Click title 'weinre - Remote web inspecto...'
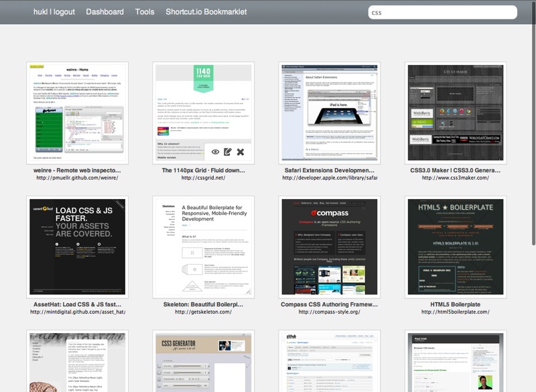The width and height of the screenshot is (536, 392). point(77,170)
